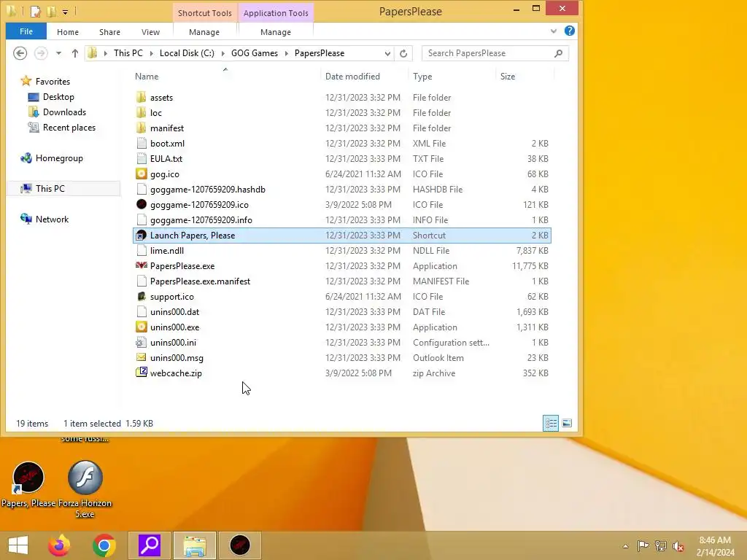This screenshot has height=560, width=747.
Task: Open address bar history dropdown
Action: [x=387, y=53]
